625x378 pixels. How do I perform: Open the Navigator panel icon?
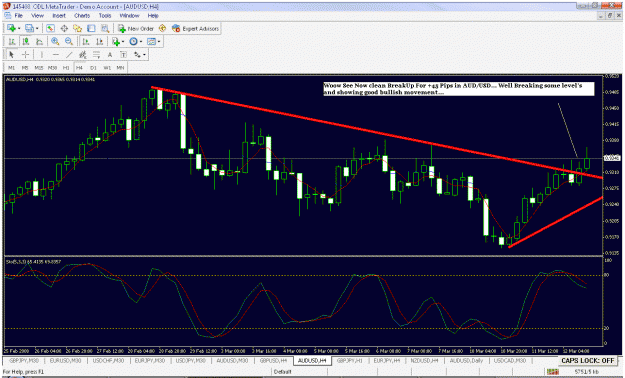pyautogui.click(x=77, y=28)
